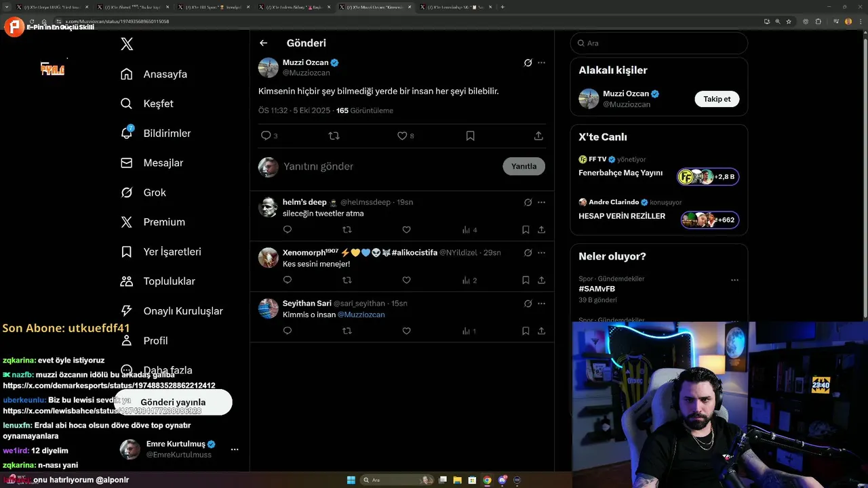This screenshot has height=488, width=868.
Task: Open the #SAMvFB trending topic
Action: point(597,289)
